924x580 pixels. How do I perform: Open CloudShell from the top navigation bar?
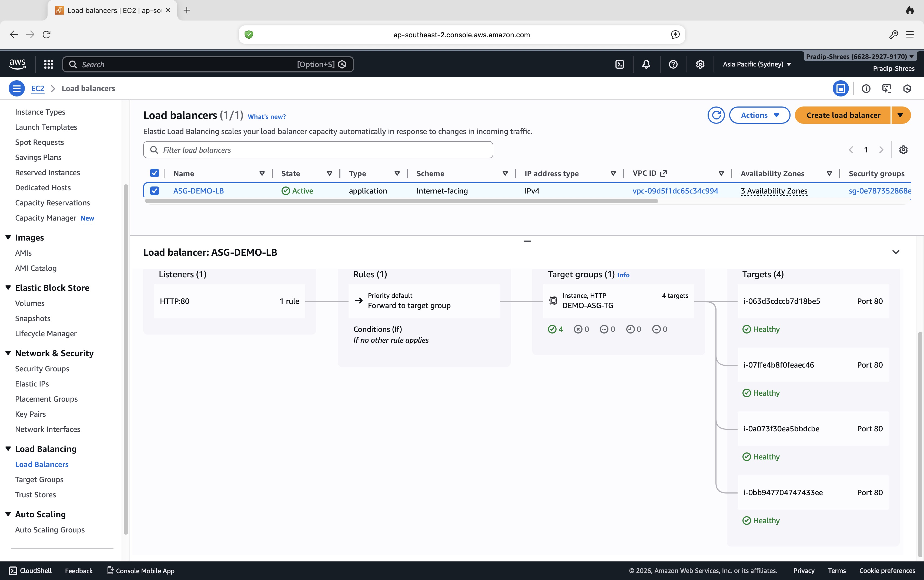(x=620, y=64)
